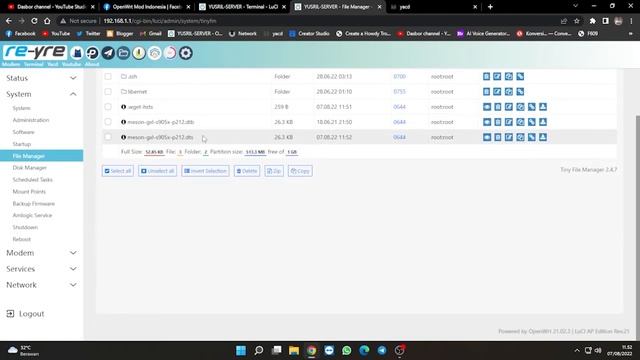Click the Delete button below file list
Image resolution: width=640 pixels, height=360 pixels.
[x=247, y=171]
